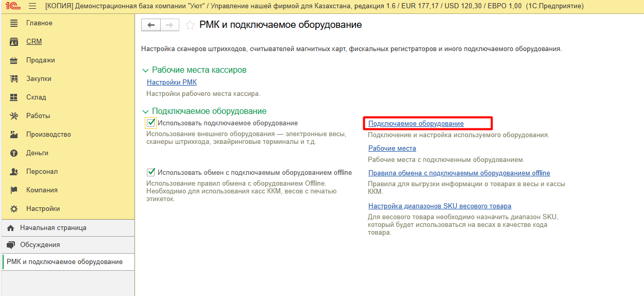Go forward with the right arrow button
This screenshot has width=644, height=296.
(170, 25)
